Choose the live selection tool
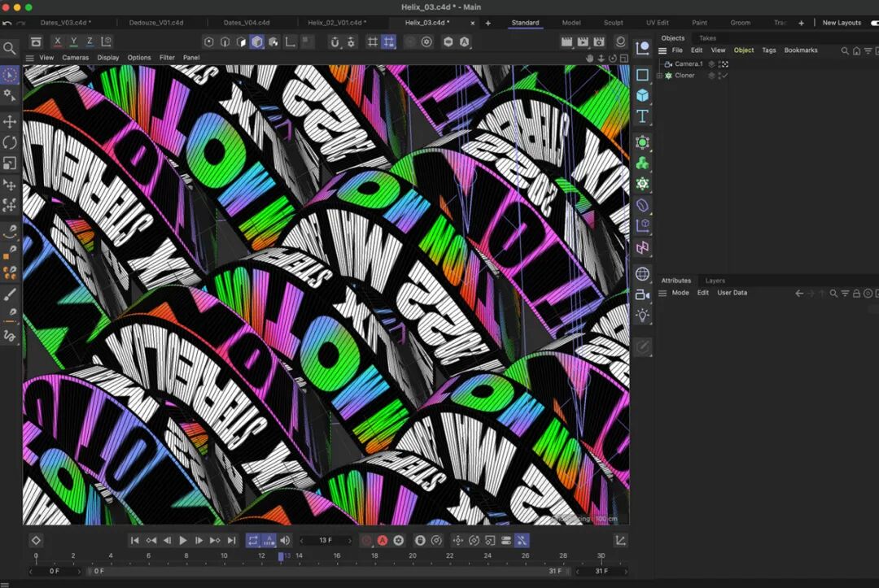879x588 pixels. [10, 75]
